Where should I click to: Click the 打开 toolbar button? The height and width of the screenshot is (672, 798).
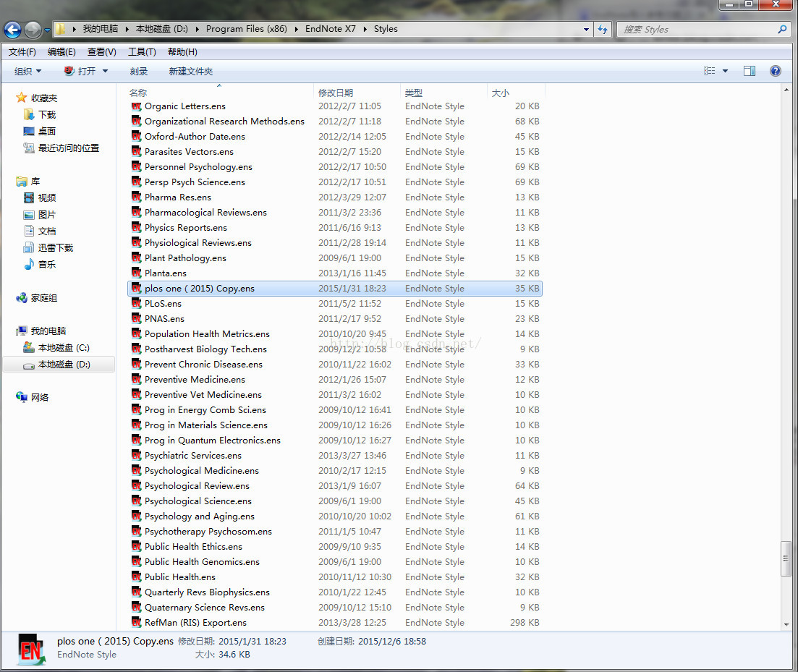click(x=80, y=71)
